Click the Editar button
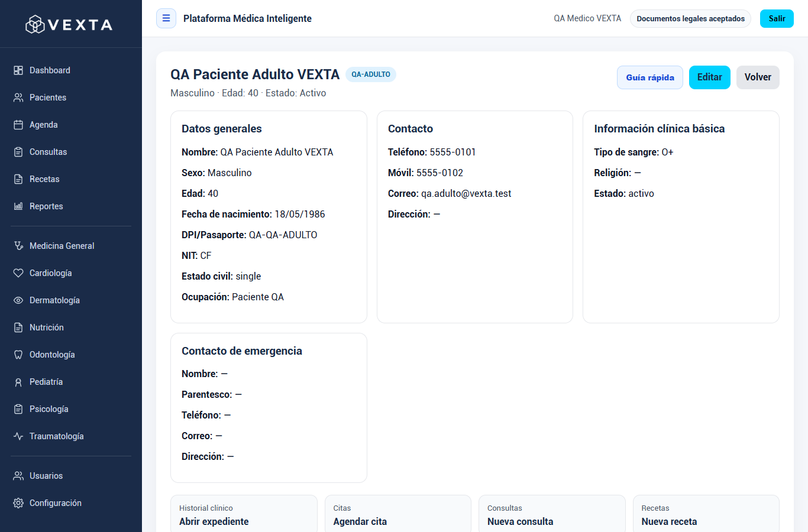Screen dimensions: 808x532 (710, 77)
